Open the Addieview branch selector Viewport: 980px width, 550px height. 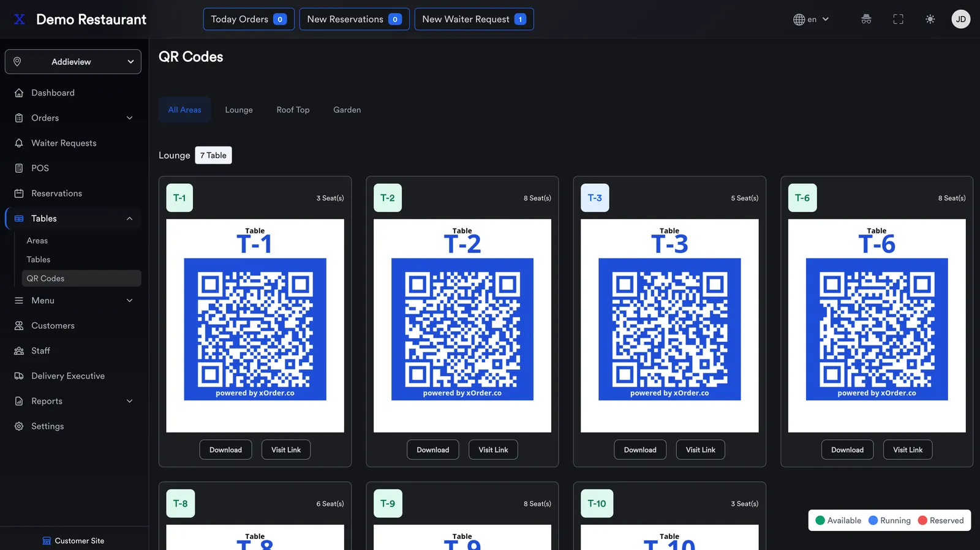point(73,62)
